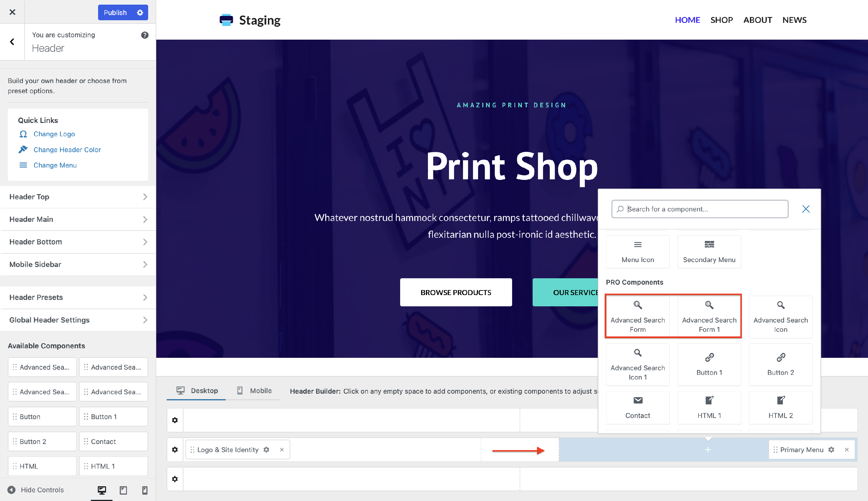
Task: Open Logo & Site Identity settings gear
Action: pos(266,450)
